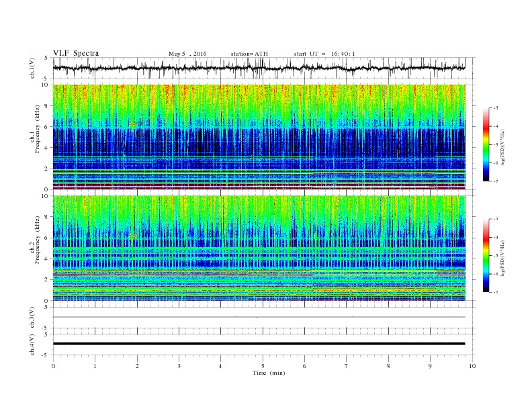Click the "8" kHz tick on ch.1 spectrogram
This screenshot has height=411, width=532.
tap(47, 106)
